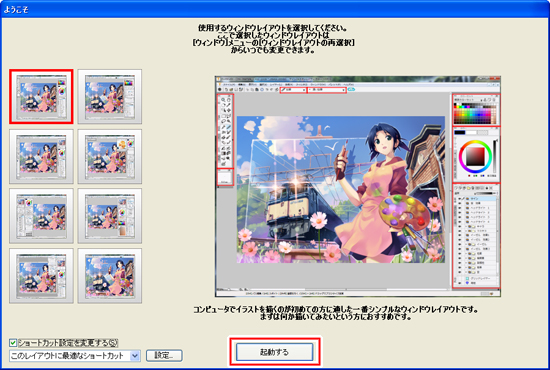
Task: Click the large layout preview illustration
Action: (358, 187)
